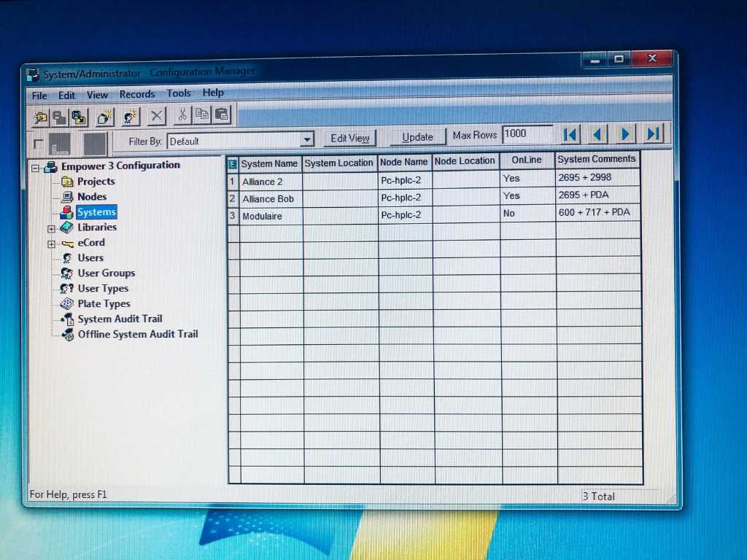Click the No online cell for Modulaire
The height and width of the screenshot is (560, 747).
pos(527,214)
